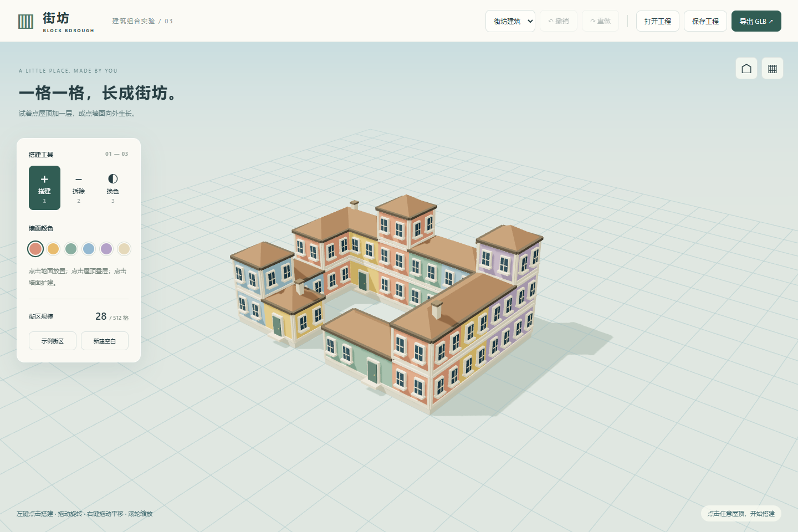The height and width of the screenshot is (532, 798).
Task: Click the 街坊 logo icon
Action: pyautogui.click(x=26, y=22)
